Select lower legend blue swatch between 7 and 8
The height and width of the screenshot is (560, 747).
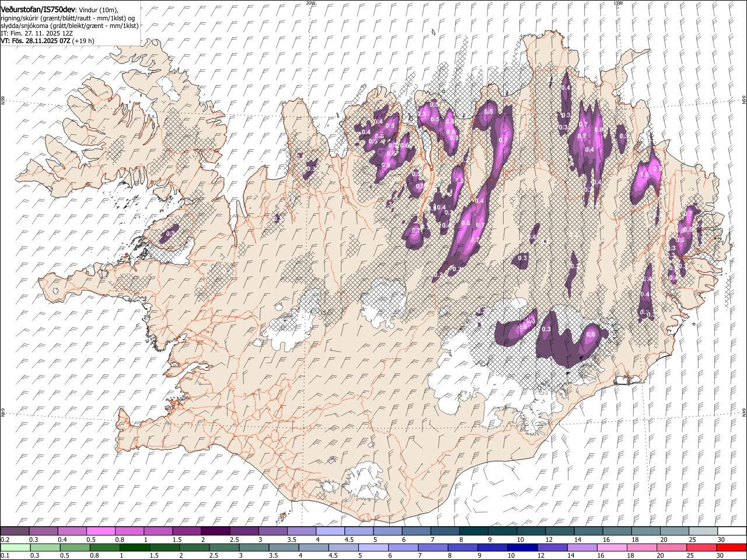click(x=432, y=547)
